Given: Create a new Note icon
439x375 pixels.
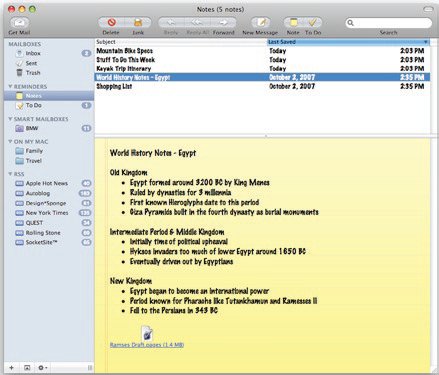Looking at the screenshot, I should [293, 23].
